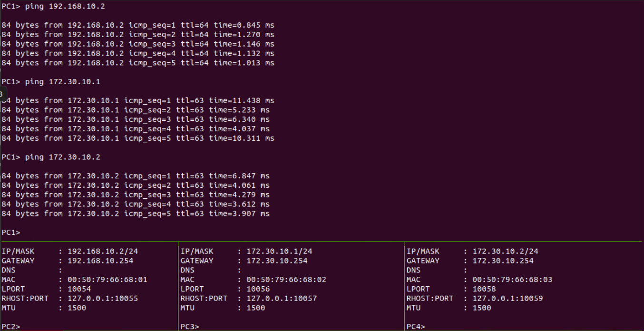Click the 'ping 192.168.10.2' command line
Viewport: 644px width, 331px height.
point(53,6)
